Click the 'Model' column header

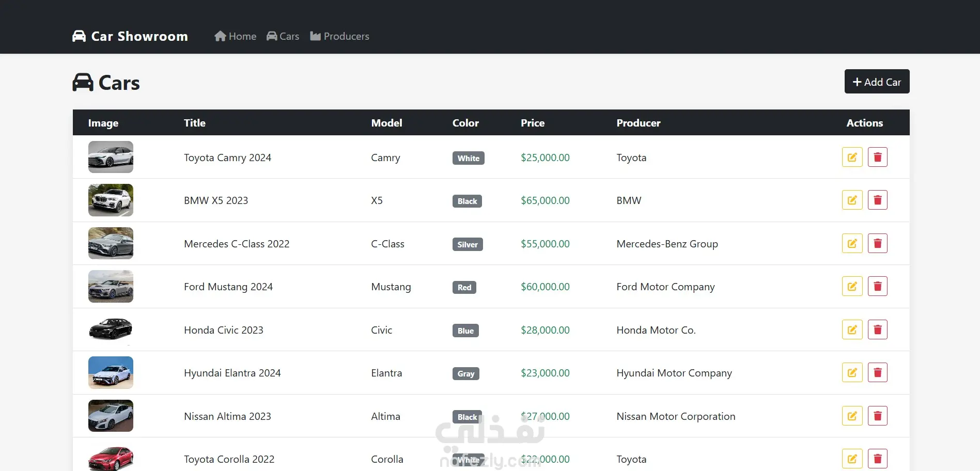click(386, 123)
